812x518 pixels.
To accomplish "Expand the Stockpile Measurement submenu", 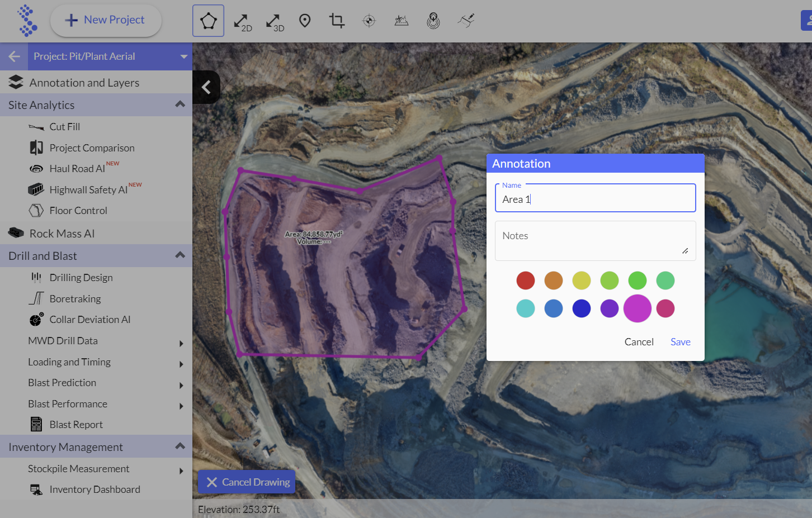I will point(181,471).
